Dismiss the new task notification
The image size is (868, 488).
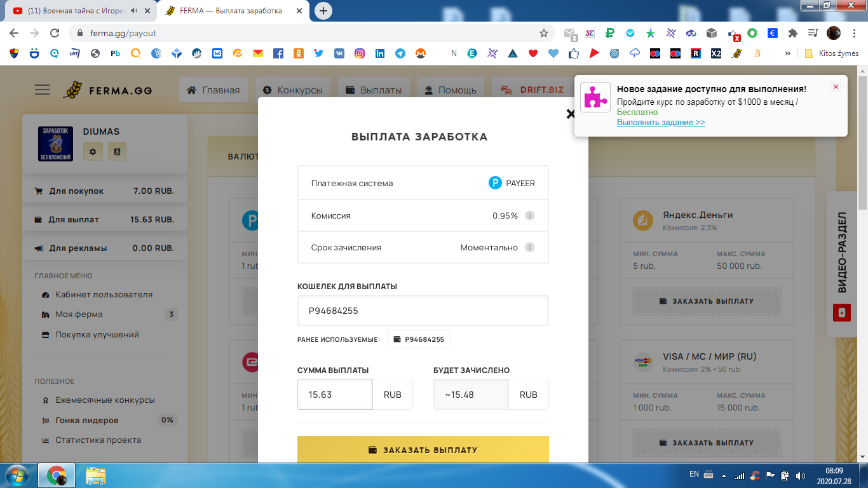[x=836, y=87]
